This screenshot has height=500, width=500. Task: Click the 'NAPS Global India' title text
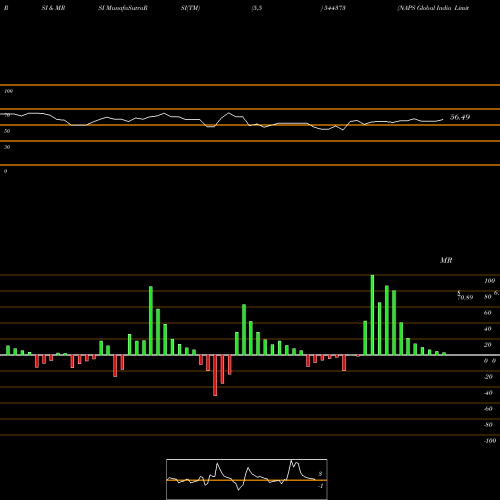pos(424,8)
